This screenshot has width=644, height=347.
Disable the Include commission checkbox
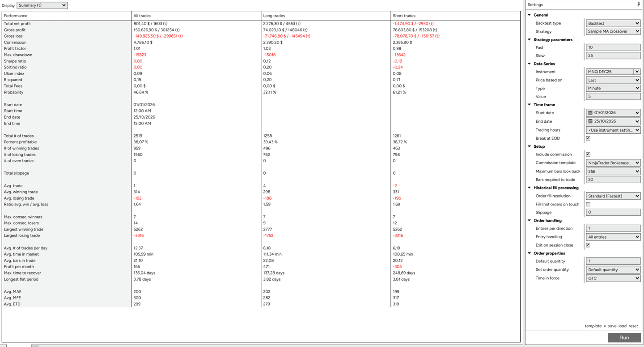pyautogui.click(x=588, y=154)
